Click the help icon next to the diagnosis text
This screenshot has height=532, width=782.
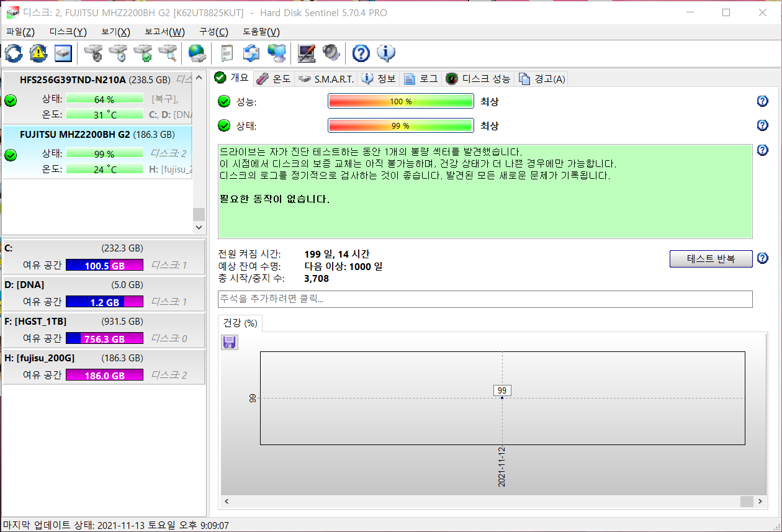coord(763,150)
